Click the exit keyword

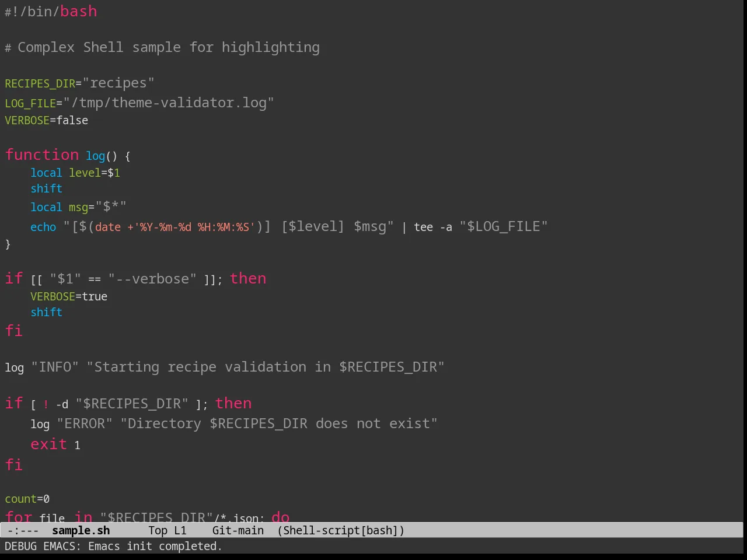[49, 444]
